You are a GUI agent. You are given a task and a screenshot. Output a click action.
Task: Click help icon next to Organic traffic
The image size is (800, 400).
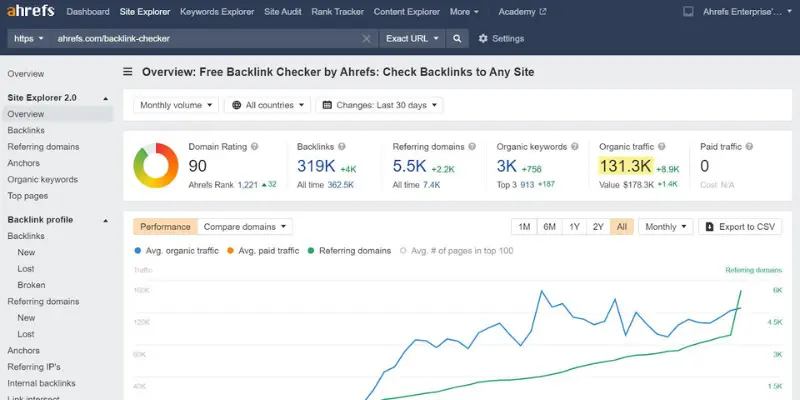point(661,146)
